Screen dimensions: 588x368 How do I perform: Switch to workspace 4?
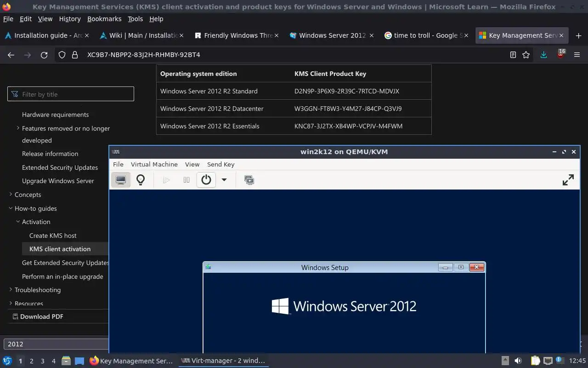pyautogui.click(x=54, y=361)
